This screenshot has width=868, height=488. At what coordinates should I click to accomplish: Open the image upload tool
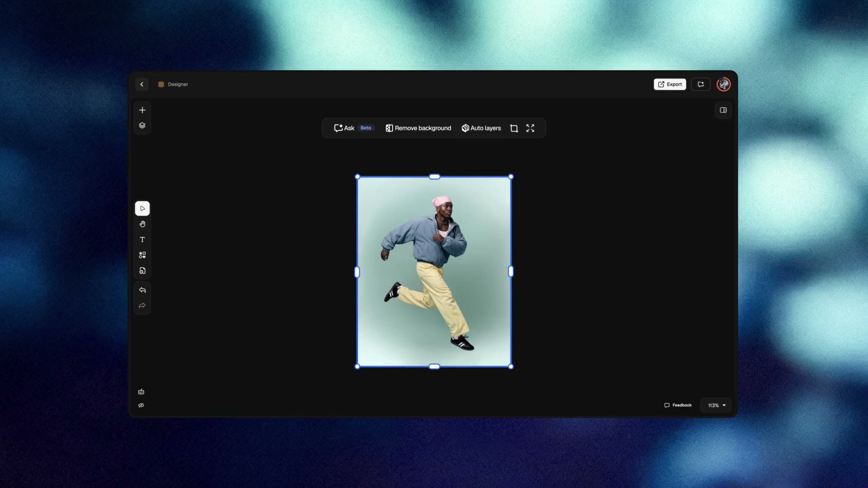[142, 271]
